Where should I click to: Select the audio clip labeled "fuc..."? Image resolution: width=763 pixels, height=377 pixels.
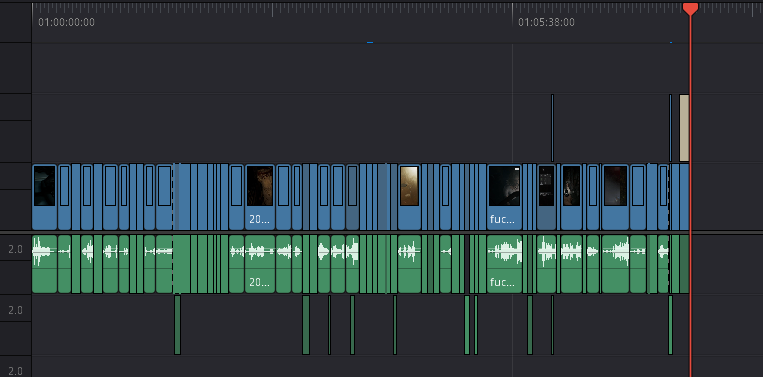[504, 264]
